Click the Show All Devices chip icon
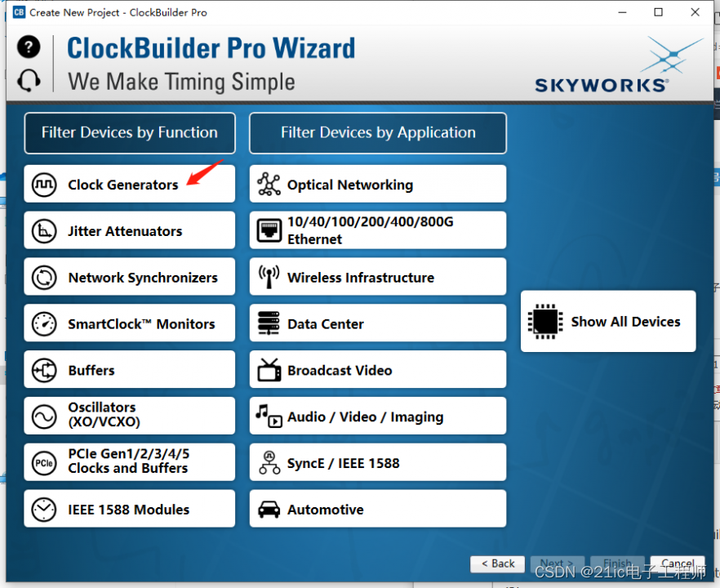 tap(545, 322)
